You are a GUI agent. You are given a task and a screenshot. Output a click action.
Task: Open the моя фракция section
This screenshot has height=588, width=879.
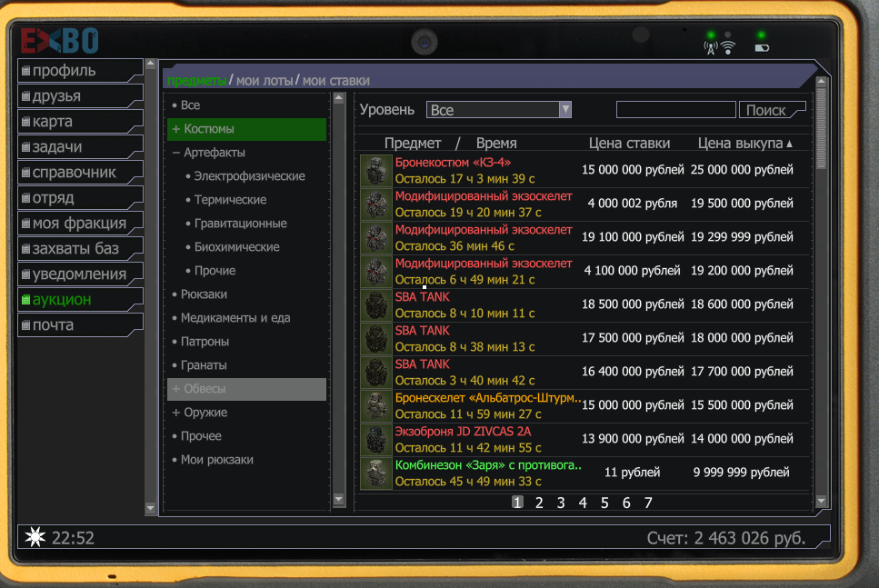tap(80, 223)
